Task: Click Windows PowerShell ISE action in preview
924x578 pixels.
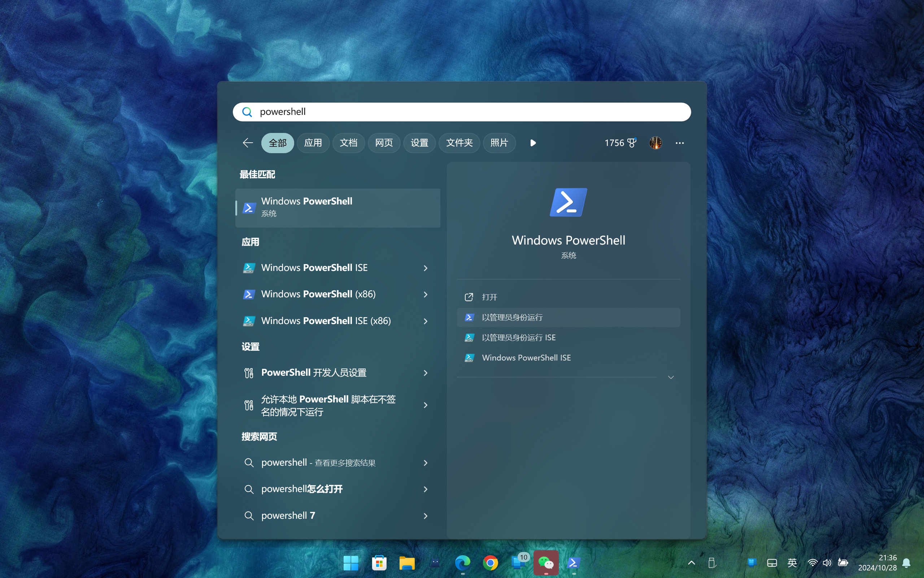Action: coord(568,358)
